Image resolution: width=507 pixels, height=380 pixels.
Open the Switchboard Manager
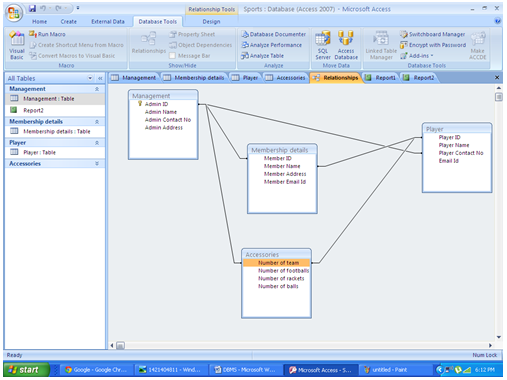(x=433, y=34)
